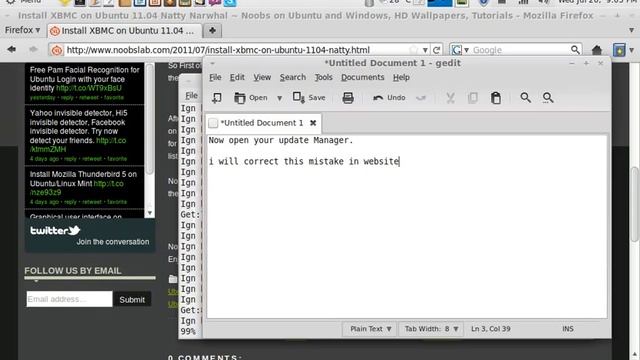Image resolution: width=640 pixels, height=360 pixels.
Task: Click in the gedit text editing area
Action: pyautogui.click(x=407, y=227)
